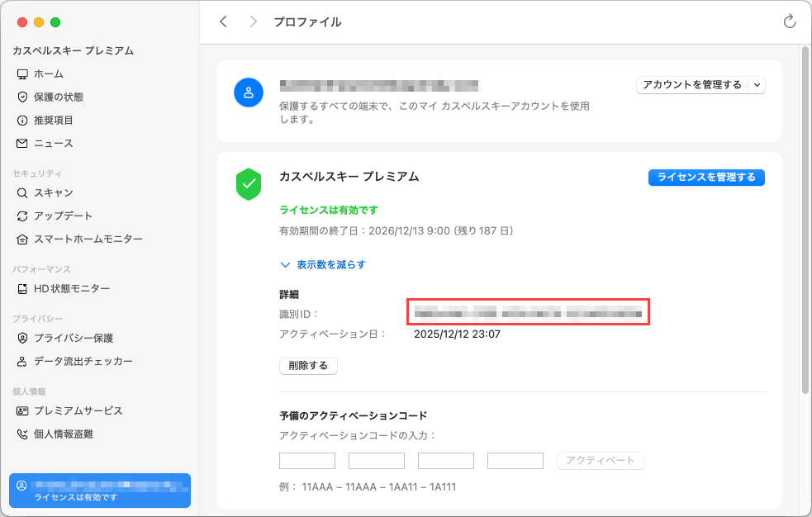Go forward with the right arrow
The width and height of the screenshot is (812, 517).
pos(254,21)
